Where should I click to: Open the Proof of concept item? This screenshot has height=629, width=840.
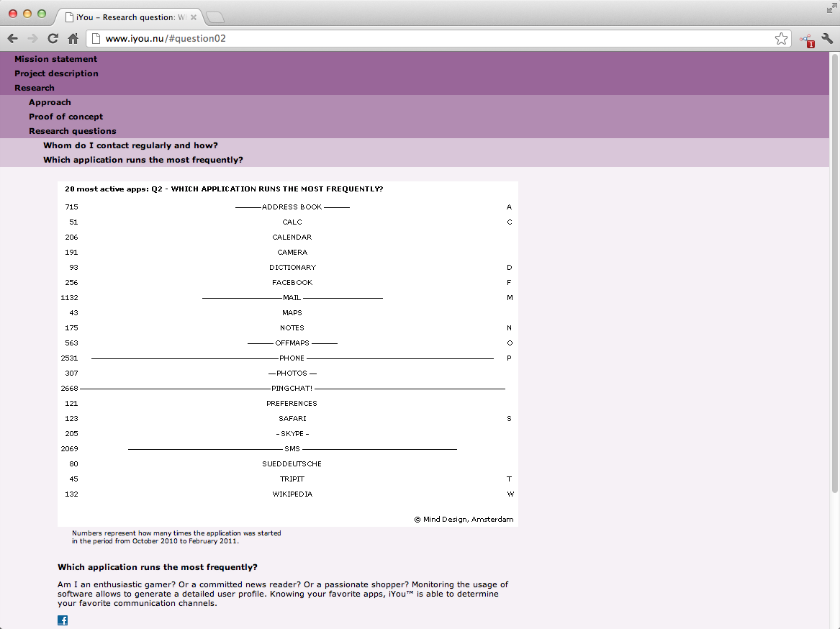pos(66,117)
